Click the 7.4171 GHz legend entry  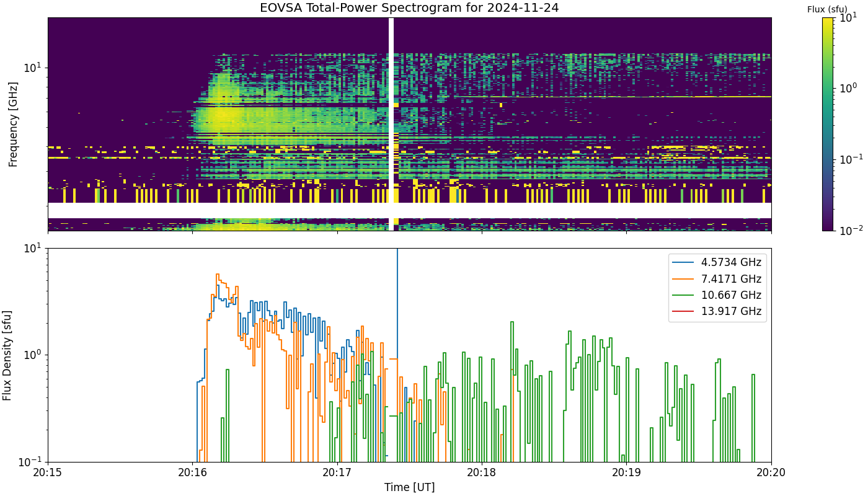(x=717, y=279)
